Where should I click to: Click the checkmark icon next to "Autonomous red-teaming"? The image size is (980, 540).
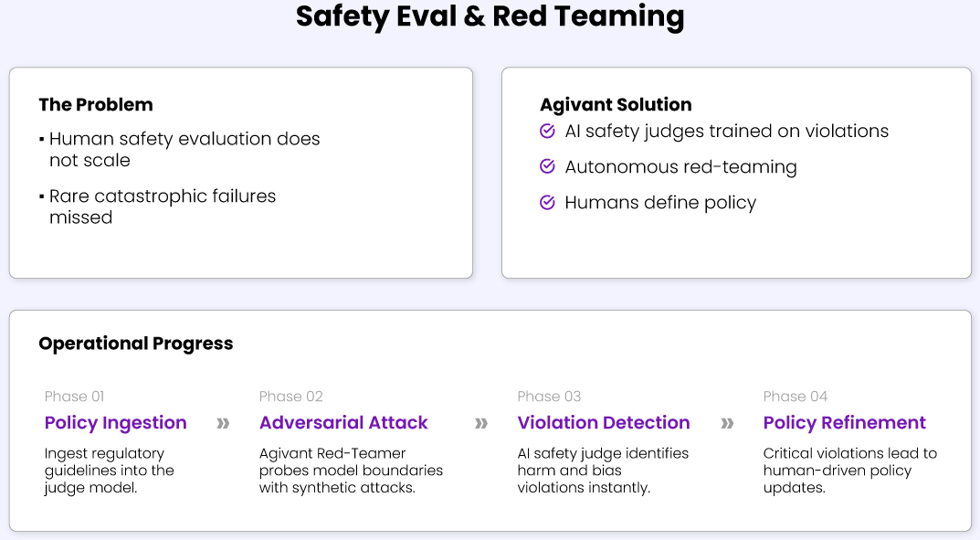[x=548, y=167]
